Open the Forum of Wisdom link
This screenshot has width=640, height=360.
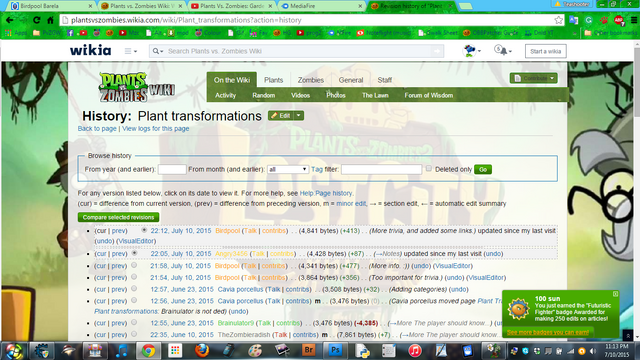(x=429, y=95)
